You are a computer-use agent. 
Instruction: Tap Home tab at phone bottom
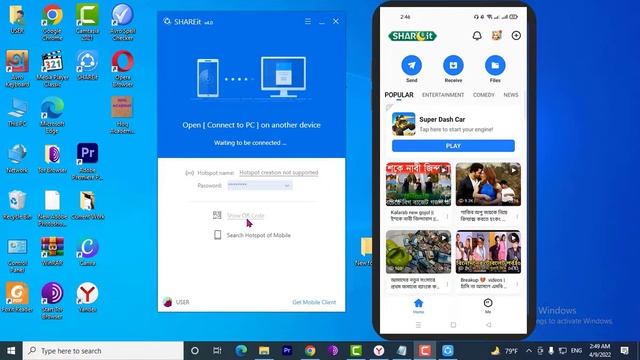(418, 306)
